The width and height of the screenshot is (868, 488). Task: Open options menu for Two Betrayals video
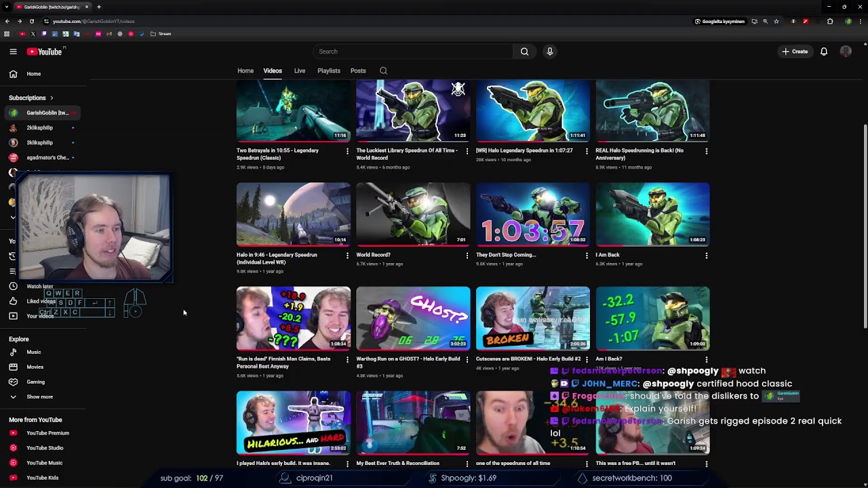(347, 151)
